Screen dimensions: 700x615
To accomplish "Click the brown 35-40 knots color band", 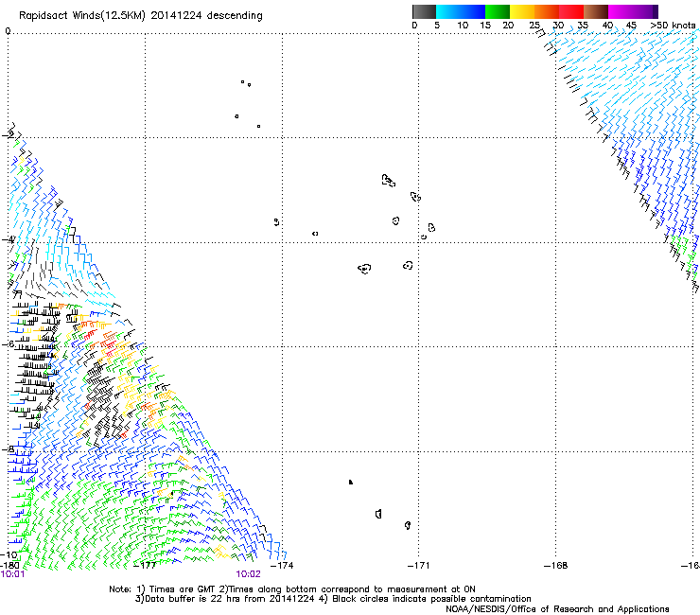I will pyautogui.click(x=596, y=11).
